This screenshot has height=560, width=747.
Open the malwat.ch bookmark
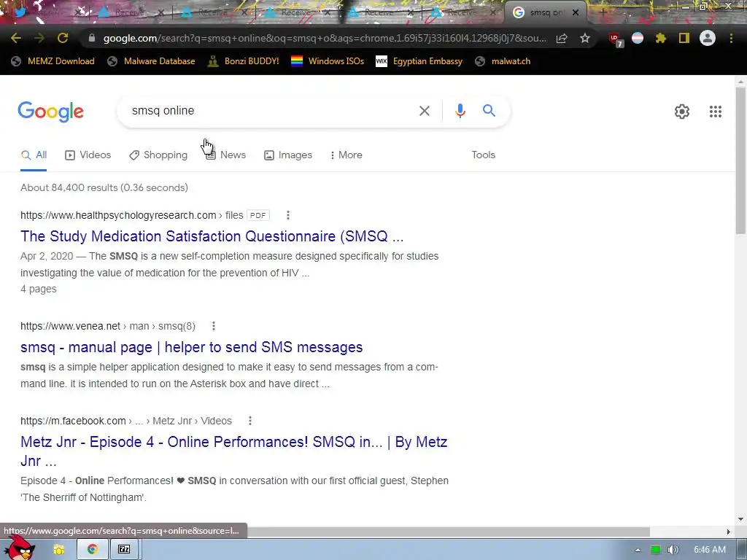coord(503,61)
